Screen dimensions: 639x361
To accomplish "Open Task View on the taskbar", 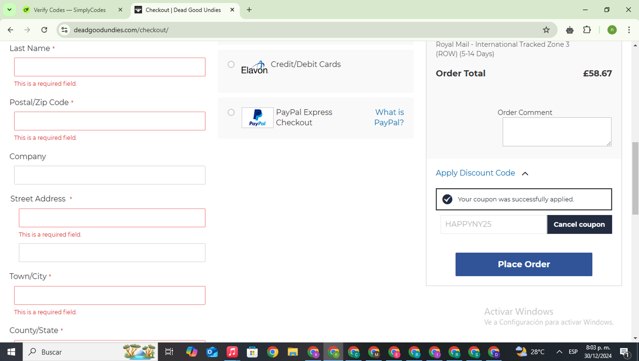I will pos(169,352).
